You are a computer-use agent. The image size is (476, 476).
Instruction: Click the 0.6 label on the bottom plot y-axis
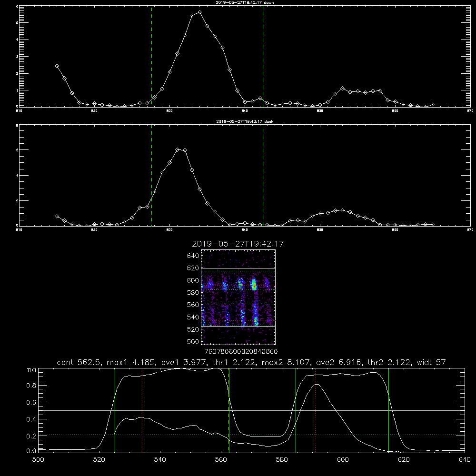click(31, 402)
